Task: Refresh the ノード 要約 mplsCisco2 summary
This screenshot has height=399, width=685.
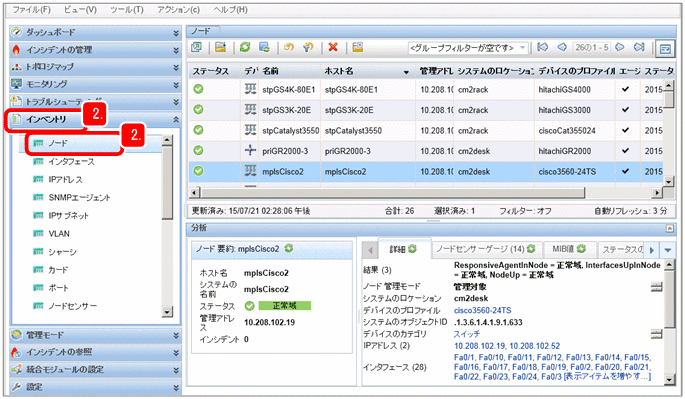Action: pos(289,248)
